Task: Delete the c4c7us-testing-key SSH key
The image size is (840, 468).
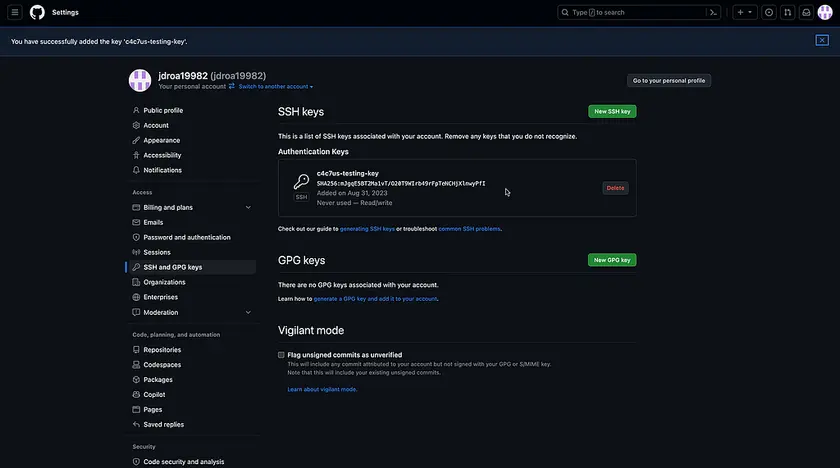Action: pyautogui.click(x=615, y=188)
